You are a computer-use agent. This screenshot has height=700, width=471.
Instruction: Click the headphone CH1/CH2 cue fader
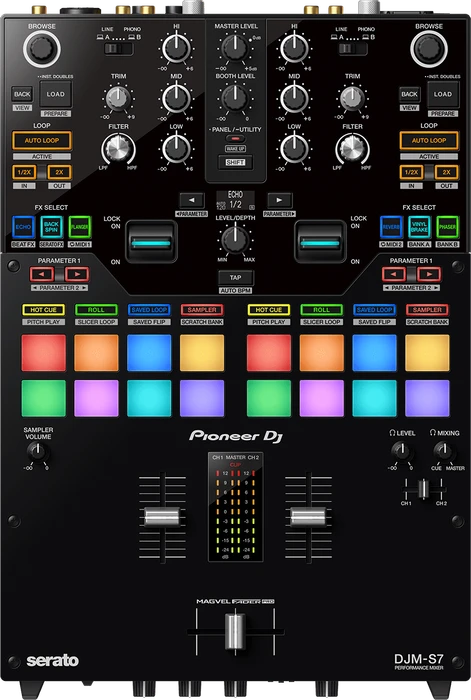click(423, 489)
